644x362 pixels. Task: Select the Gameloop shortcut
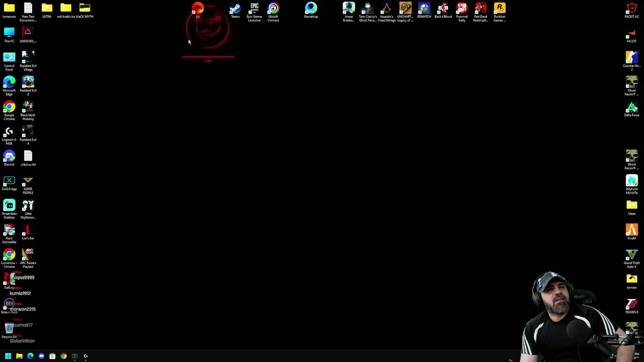point(311,11)
